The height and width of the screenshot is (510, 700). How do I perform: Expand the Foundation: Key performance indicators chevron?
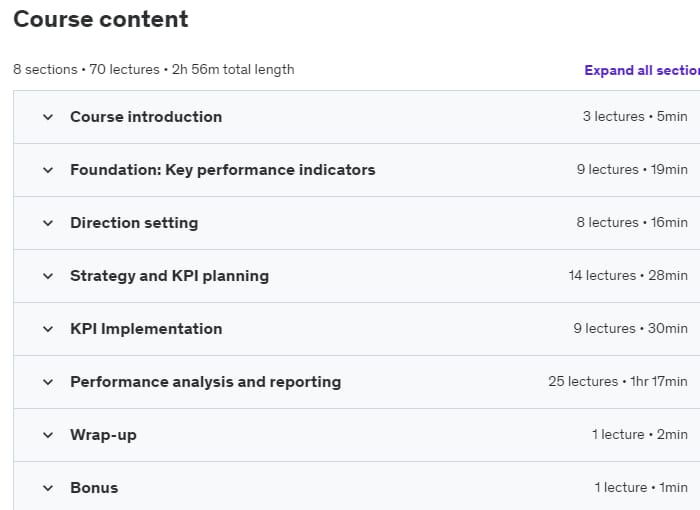[48, 170]
